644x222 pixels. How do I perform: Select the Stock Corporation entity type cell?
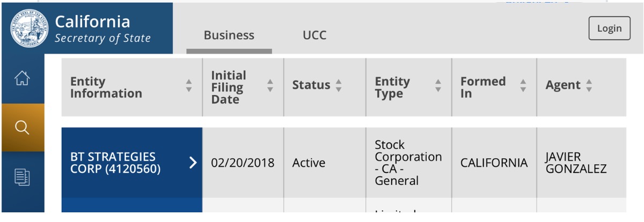coord(408,163)
